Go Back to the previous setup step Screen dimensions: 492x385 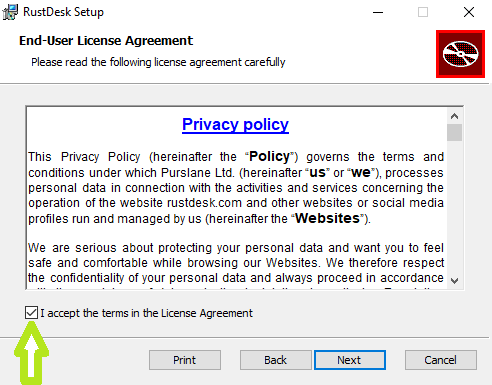click(275, 360)
